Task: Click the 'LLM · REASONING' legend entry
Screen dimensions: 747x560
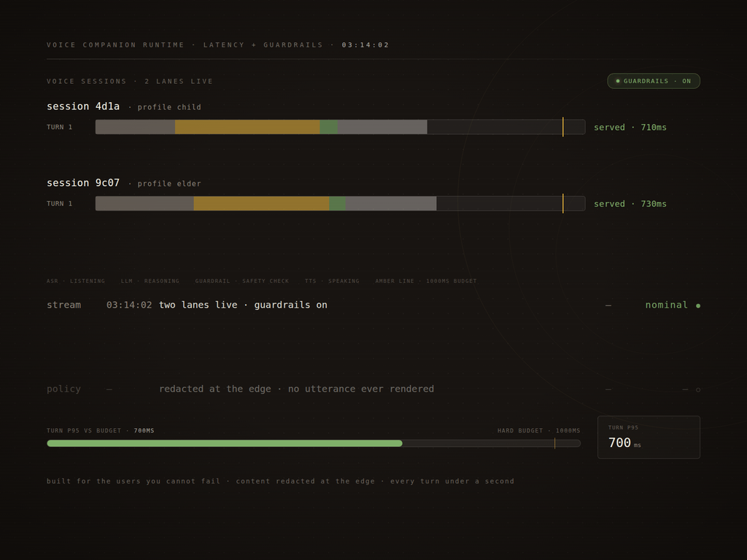Action: [x=150, y=281]
